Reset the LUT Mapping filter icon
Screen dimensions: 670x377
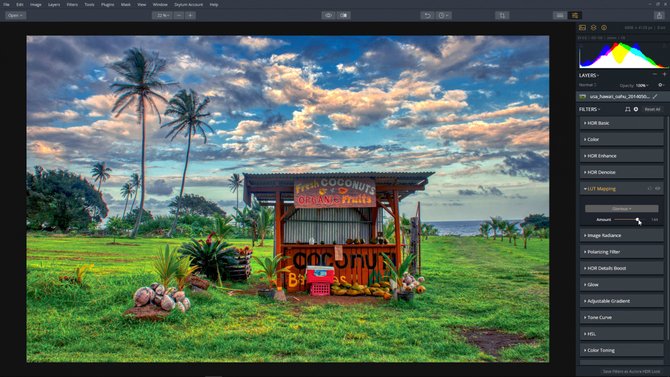coord(650,188)
